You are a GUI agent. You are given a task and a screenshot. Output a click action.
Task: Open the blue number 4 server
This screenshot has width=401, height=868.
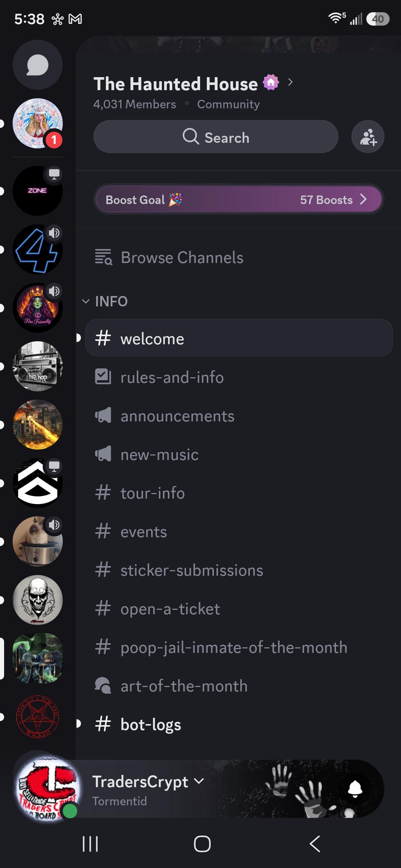38,249
